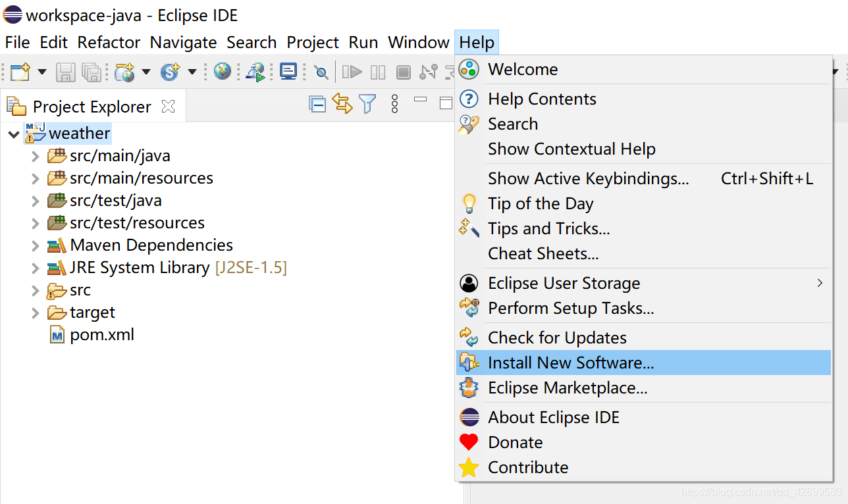This screenshot has width=848, height=504.
Task: Open the File menu
Action: 18,42
